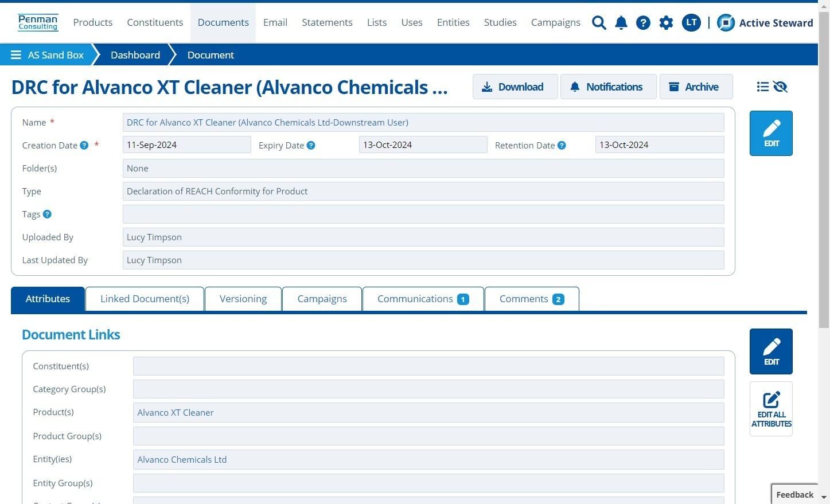Click Edit All Attributes button

pyautogui.click(x=771, y=409)
